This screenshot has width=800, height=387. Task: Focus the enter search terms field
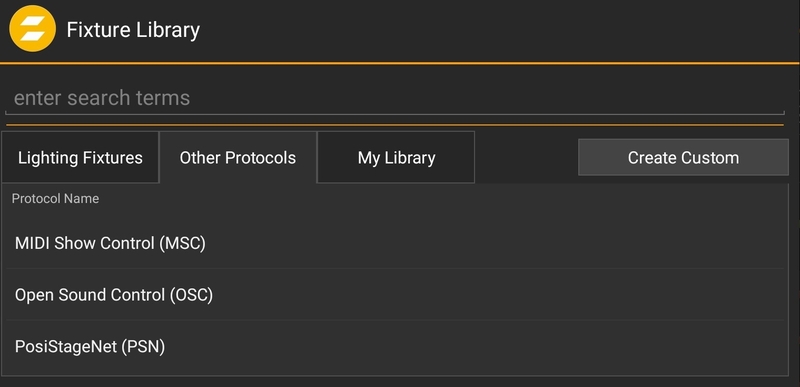pyautogui.click(x=394, y=98)
